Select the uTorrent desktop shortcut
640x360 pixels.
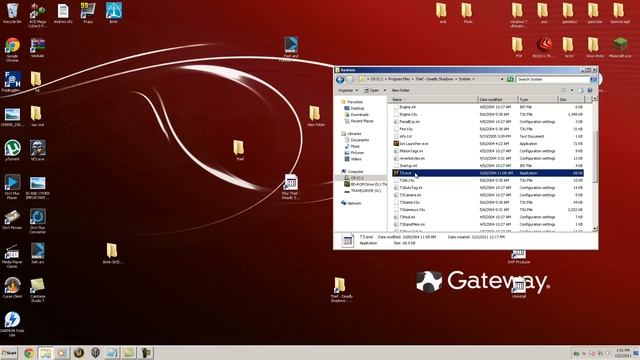pos(12,150)
